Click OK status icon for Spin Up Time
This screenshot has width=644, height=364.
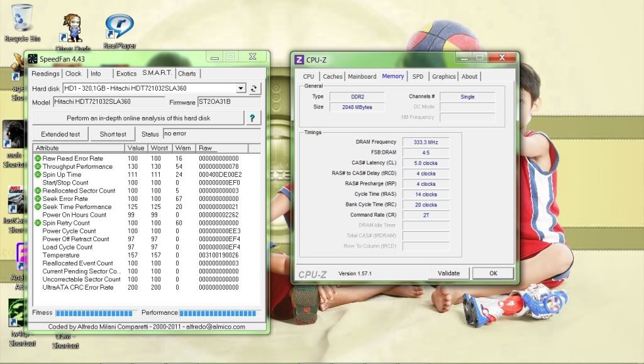pos(38,174)
